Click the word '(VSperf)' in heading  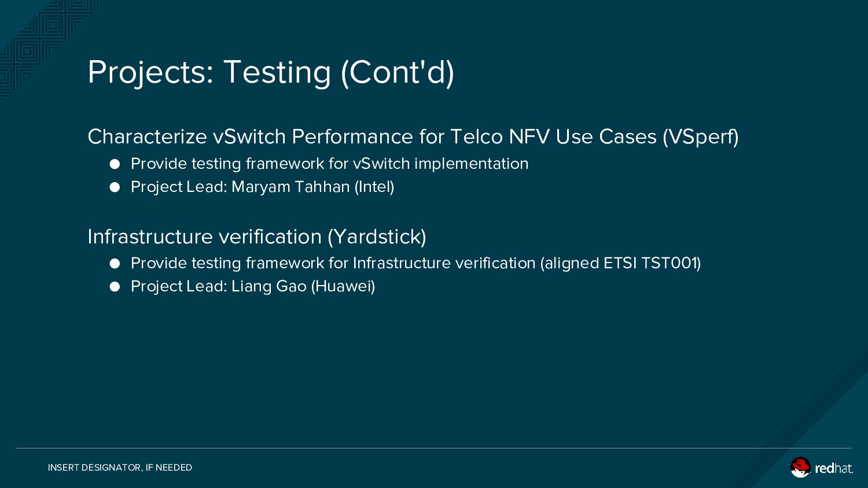point(701,137)
